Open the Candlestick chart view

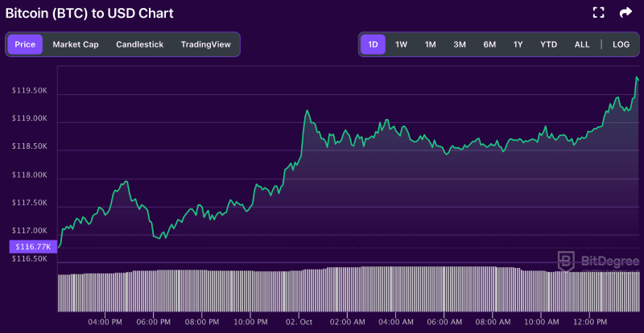coord(139,44)
